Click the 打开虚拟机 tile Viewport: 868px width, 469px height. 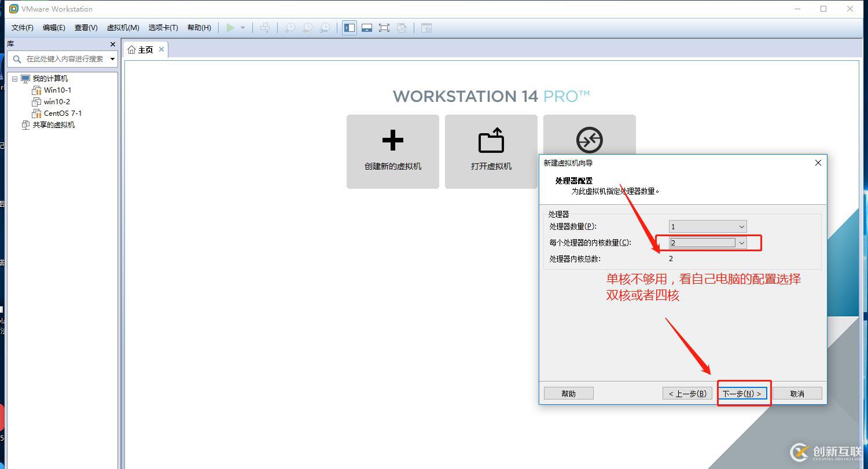click(491, 152)
